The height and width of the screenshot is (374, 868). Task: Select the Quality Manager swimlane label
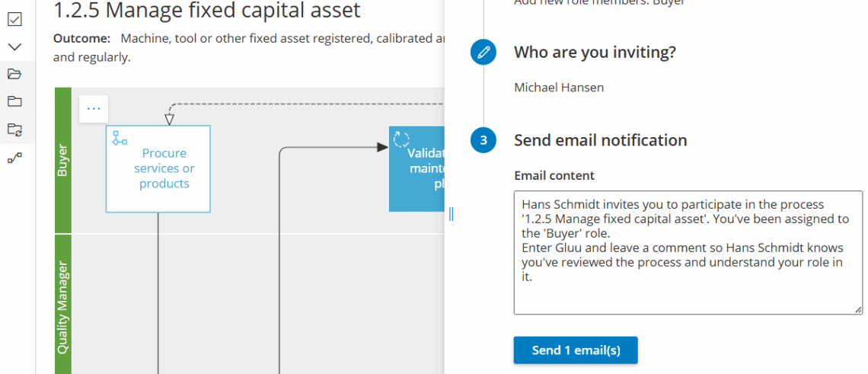(63, 307)
